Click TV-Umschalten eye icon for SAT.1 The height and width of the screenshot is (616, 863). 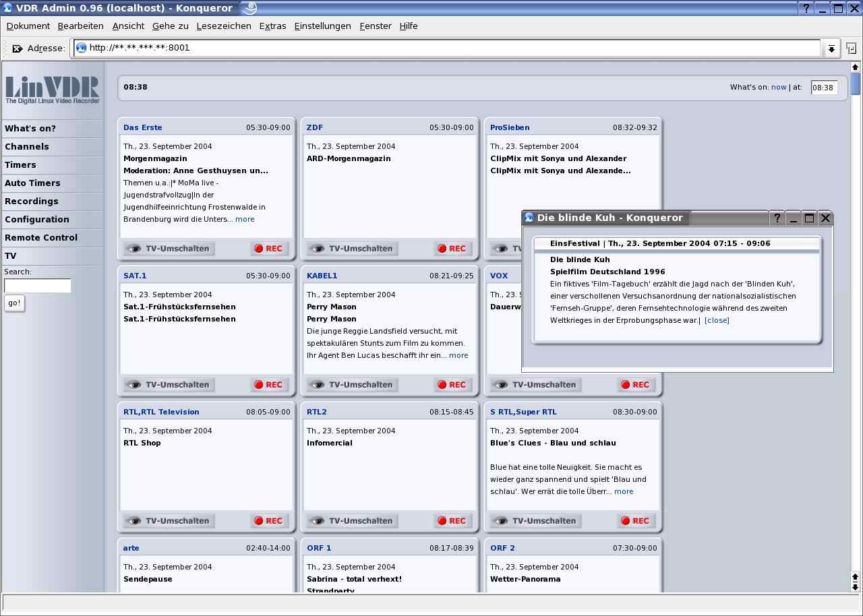[134, 385]
